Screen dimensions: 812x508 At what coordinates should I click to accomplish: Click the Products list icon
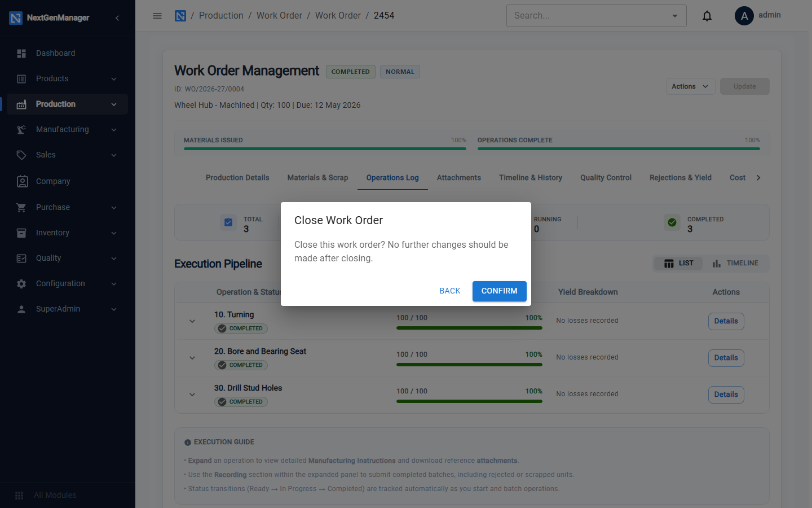21,79
